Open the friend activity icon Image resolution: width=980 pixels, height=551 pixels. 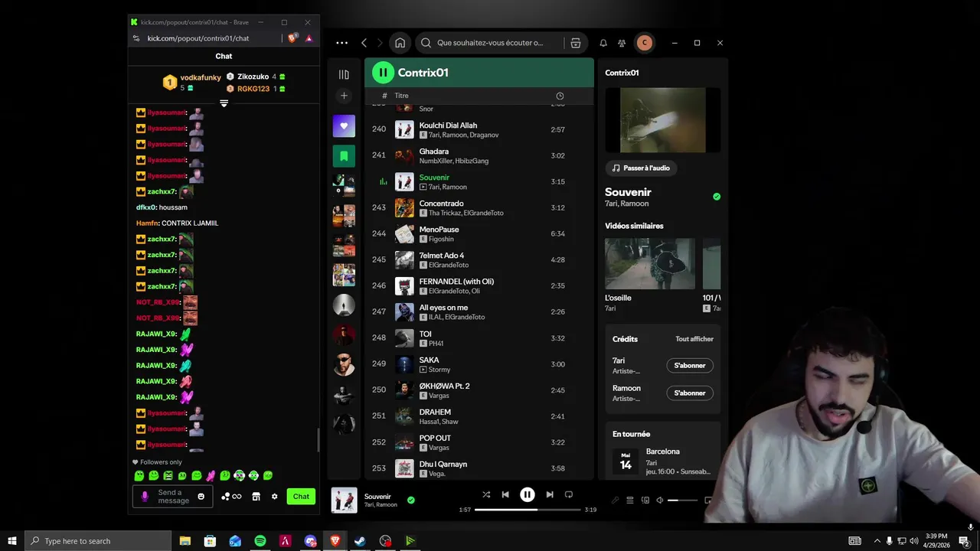point(622,43)
